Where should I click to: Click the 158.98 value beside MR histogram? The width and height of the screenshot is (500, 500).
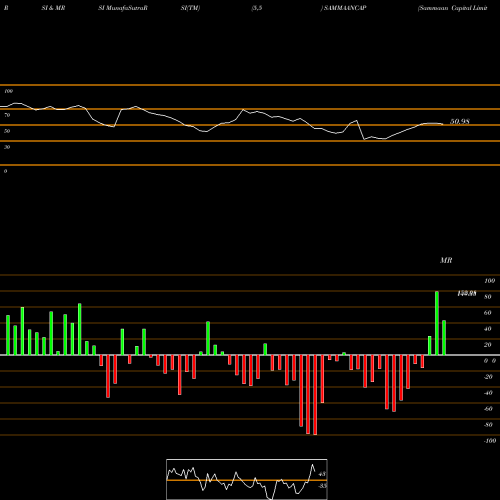467,293
